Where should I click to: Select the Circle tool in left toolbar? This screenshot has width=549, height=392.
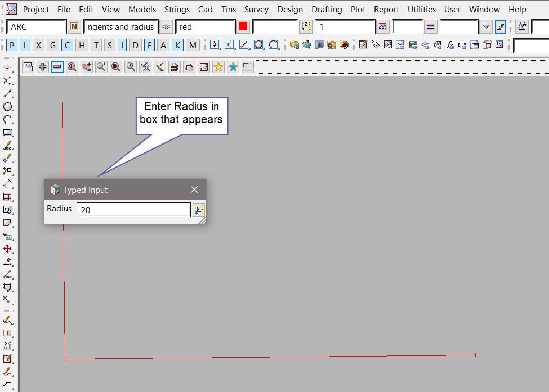7,107
